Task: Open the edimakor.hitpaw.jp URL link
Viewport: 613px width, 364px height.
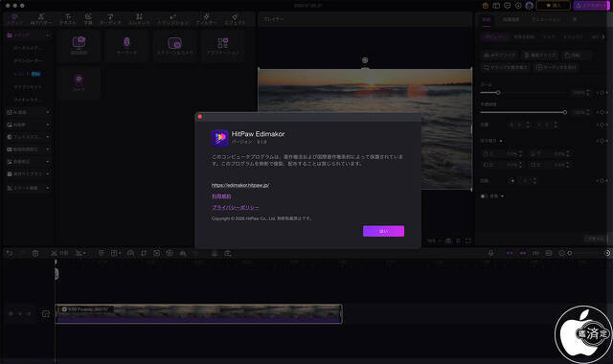Action: click(x=240, y=185)
